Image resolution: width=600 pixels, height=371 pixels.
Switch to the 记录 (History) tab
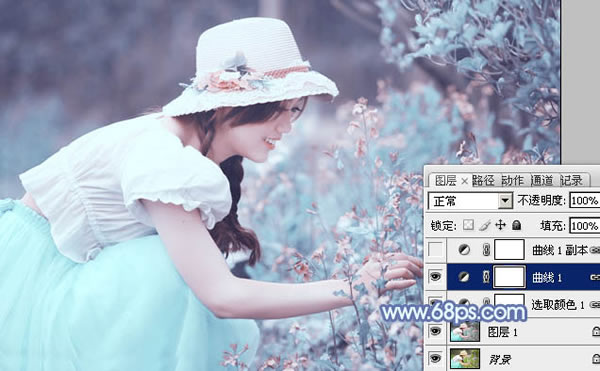[571, 180]
